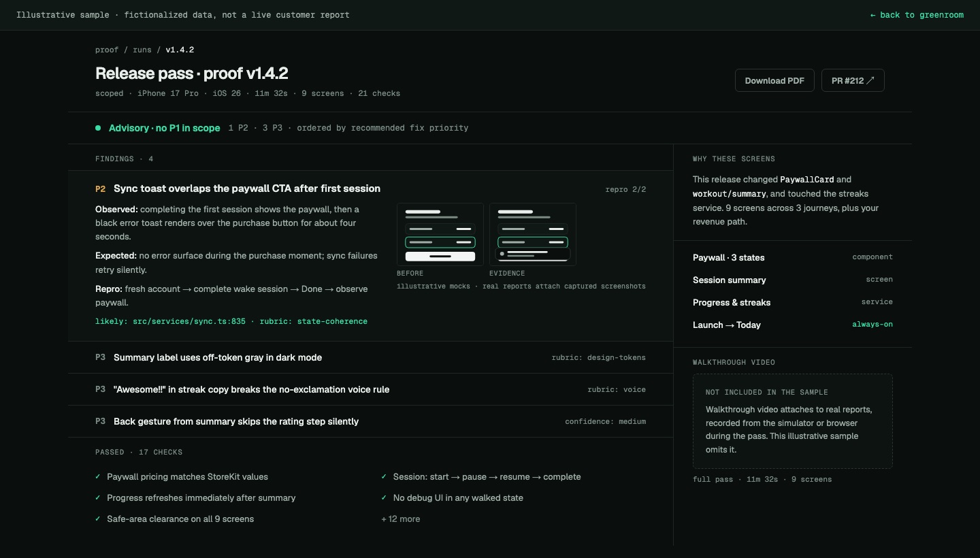This screenshot has height=558, width=980.
Task: Expand the "Awesome!!" streak copy finding
Action: click(371, 389)
